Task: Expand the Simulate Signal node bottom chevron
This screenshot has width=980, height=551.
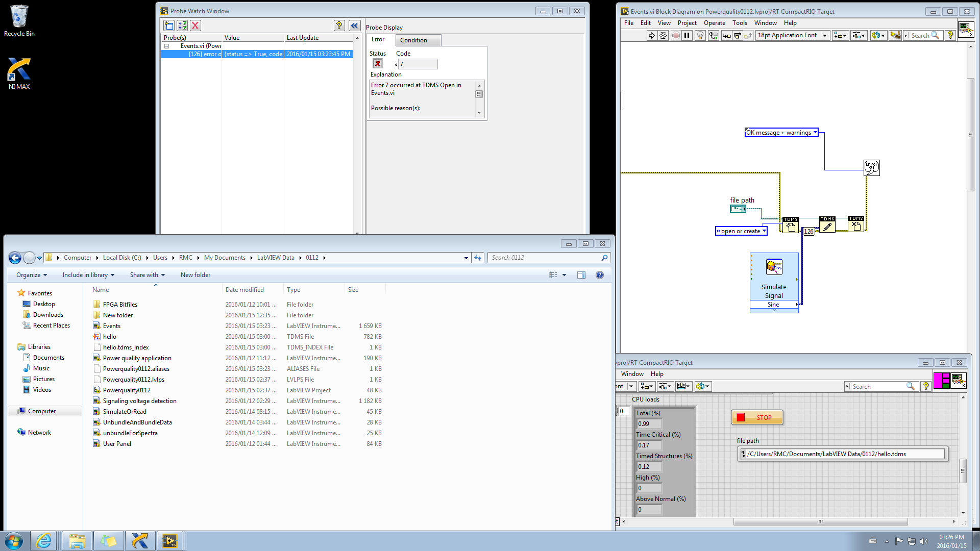Action: (x=774, y=311)
